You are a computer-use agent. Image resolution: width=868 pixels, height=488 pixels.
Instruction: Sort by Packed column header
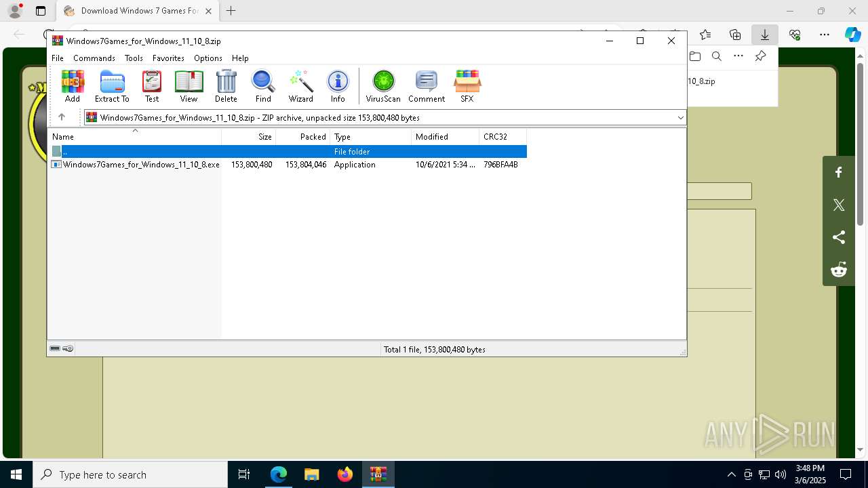point(303,136)
